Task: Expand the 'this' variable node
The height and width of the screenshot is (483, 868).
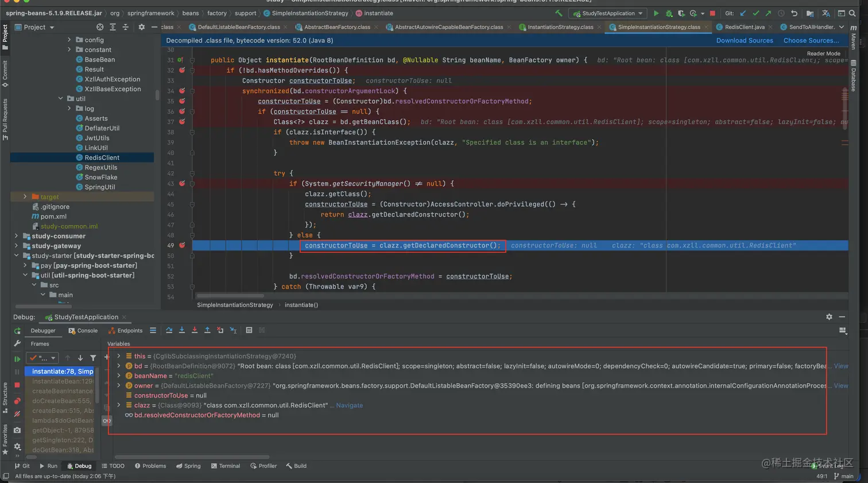Action: tap(119, 356)
